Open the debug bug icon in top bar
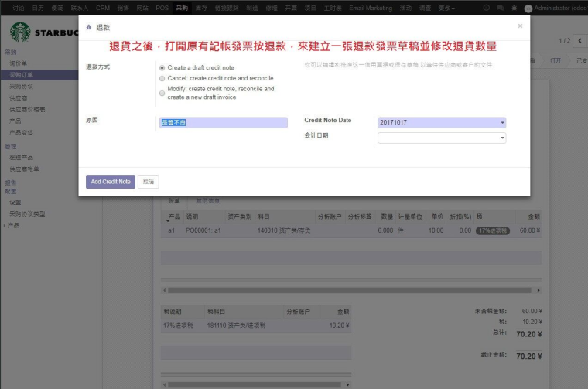Viewport: 588px width, 389px height. click(x=514, y=8)
